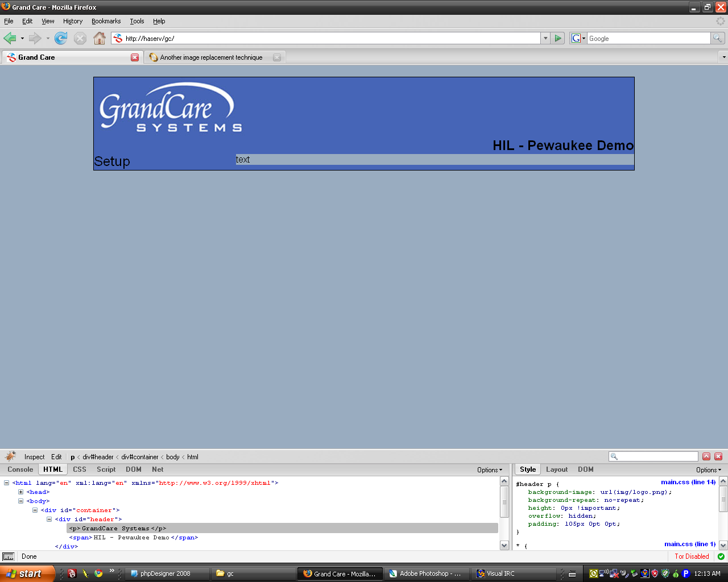Click the blue P icon in system tray
728x582 pixels.
685,573
